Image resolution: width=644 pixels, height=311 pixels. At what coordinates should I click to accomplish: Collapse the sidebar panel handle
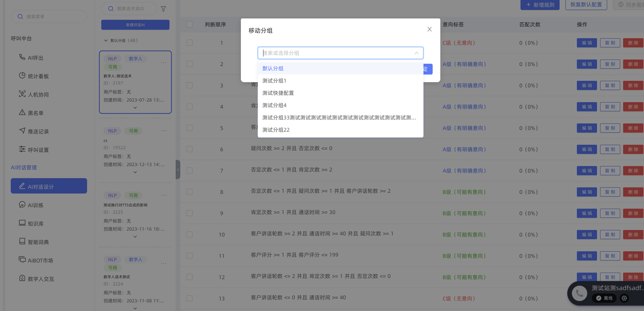[x=178, y=169]
